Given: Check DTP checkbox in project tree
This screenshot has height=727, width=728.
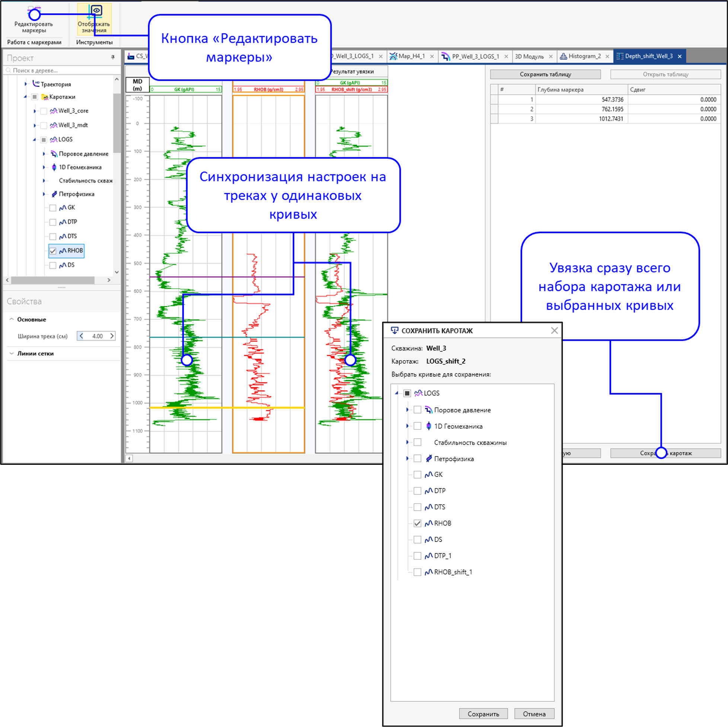Looking at the screenshot, I should tap(53, 222).
